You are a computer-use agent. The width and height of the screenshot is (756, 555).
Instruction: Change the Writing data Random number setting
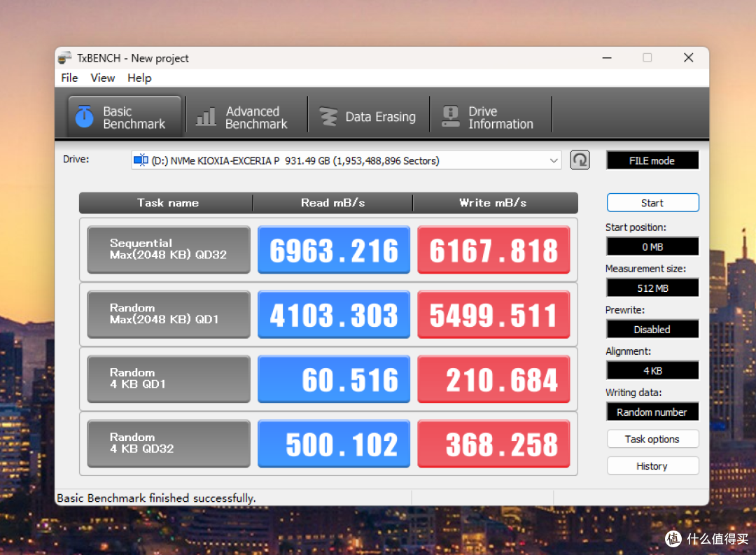(652, 412)
